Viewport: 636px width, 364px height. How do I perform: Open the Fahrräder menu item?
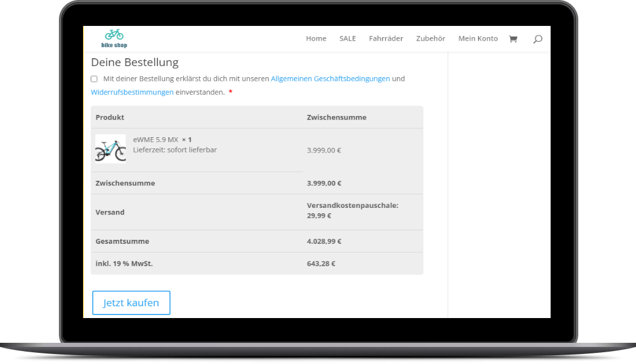(386, 38)
